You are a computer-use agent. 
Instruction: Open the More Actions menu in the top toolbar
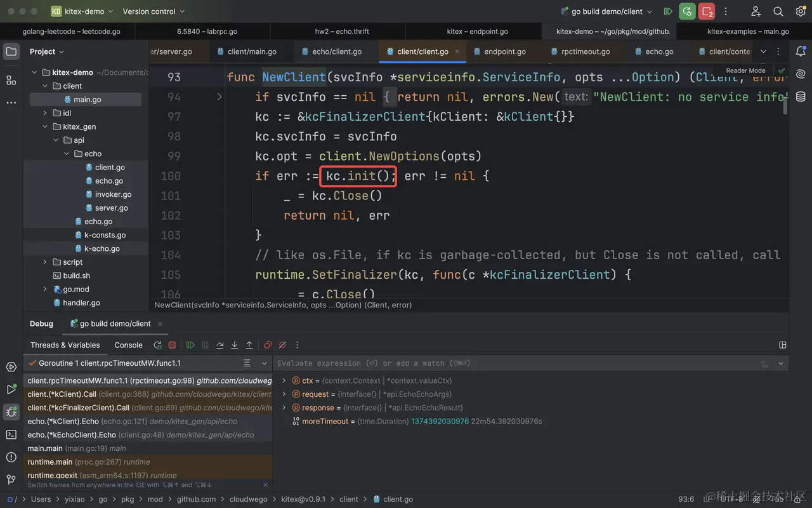[726, 11]
